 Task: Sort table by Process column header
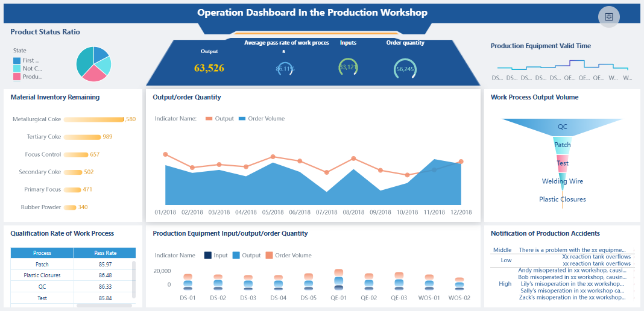point(42,253)
